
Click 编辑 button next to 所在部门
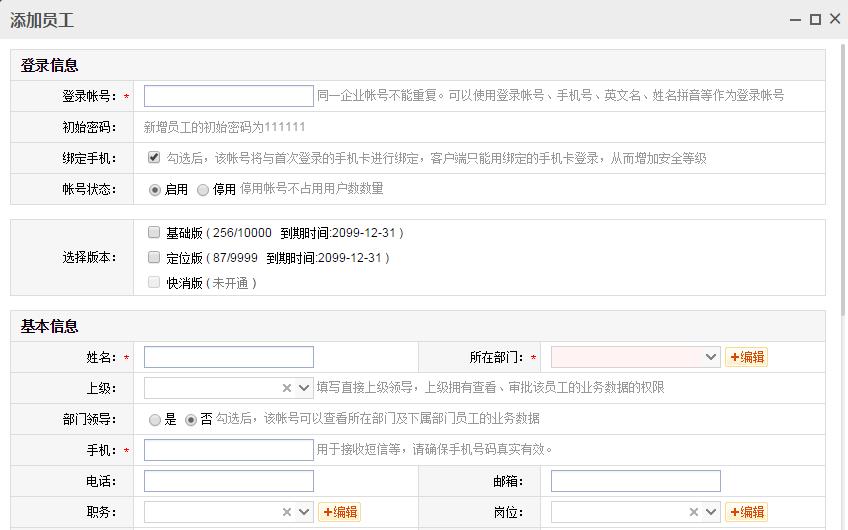point(746,357)
